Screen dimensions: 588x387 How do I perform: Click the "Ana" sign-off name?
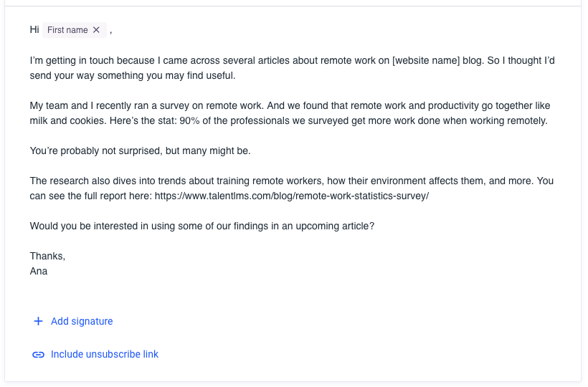(x=39, y=272)
